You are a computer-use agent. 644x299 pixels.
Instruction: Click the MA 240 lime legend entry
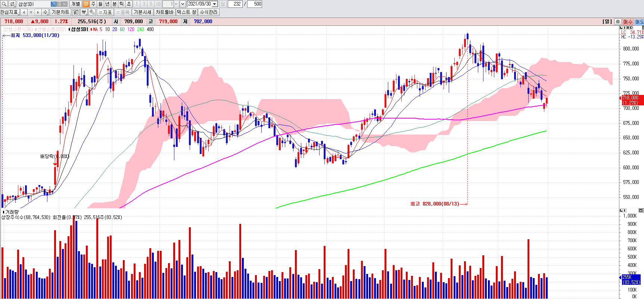[x=140, y=29]
